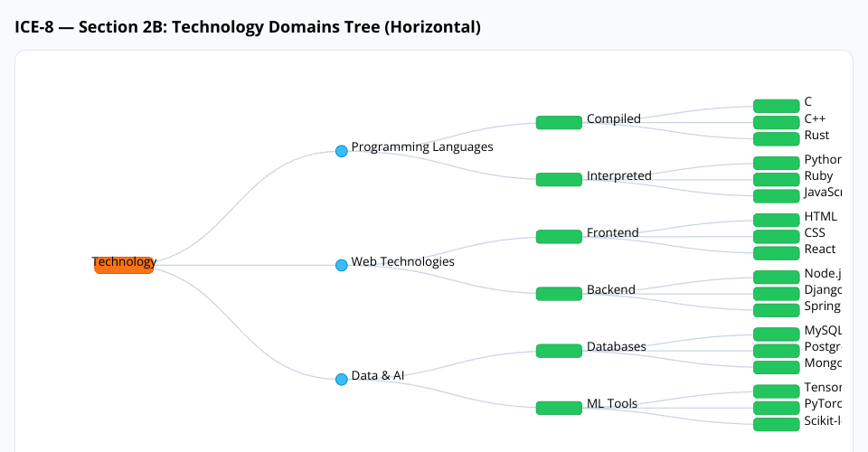Click the green rectangle beside HTML

pyautogui.click(x=776, y=220)
